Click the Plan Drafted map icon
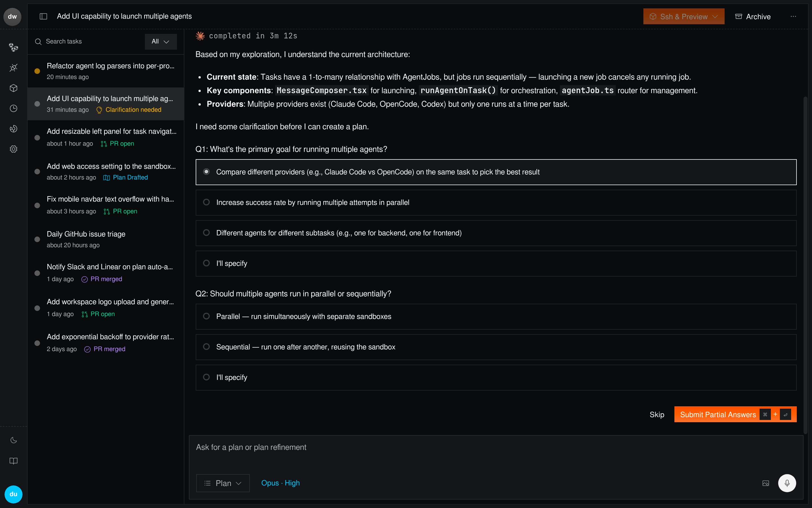The image size is (812, 508). (106, 178)
